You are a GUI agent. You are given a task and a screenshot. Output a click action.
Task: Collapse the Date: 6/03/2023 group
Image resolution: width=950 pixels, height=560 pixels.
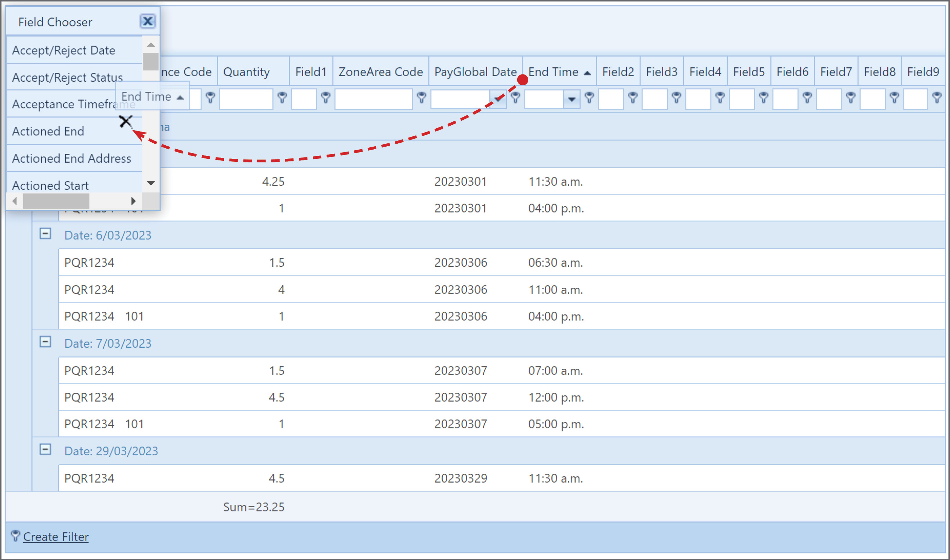45,234
